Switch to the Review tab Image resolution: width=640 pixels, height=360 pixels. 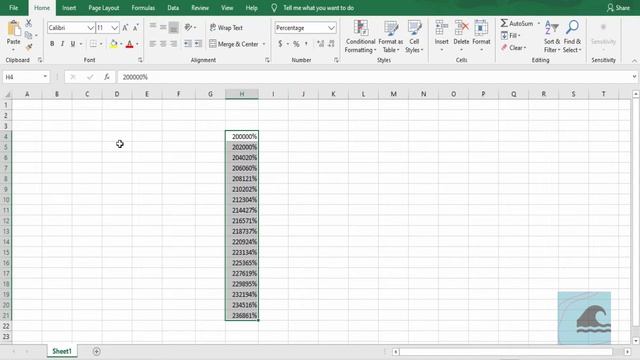tap(200, 8)
